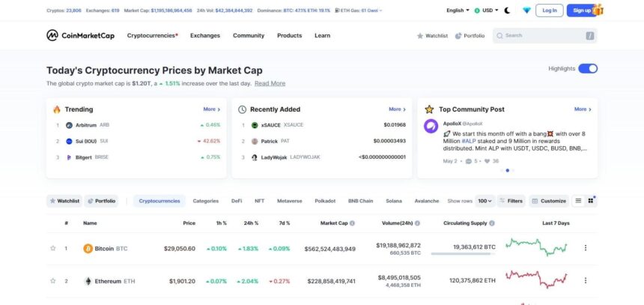Screen dimensions: 644x305
Task: Open Watchlist star in header
Action: [432, 36]
